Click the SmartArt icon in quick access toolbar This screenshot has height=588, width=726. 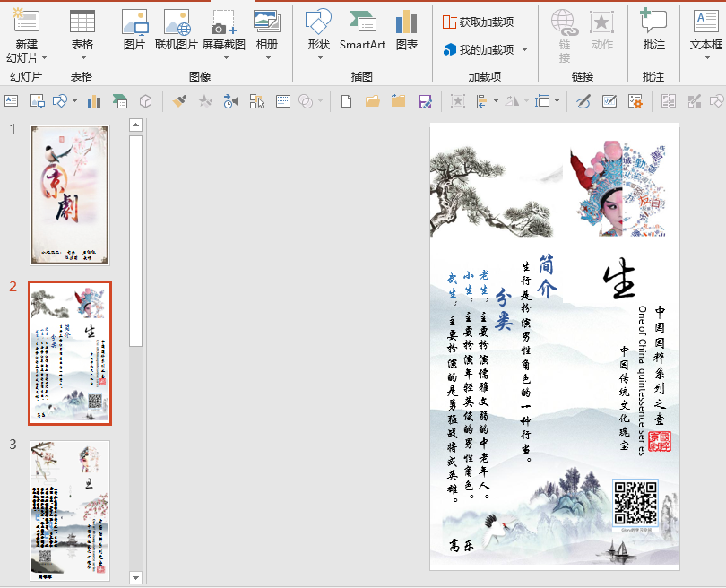tap(120, 101)
